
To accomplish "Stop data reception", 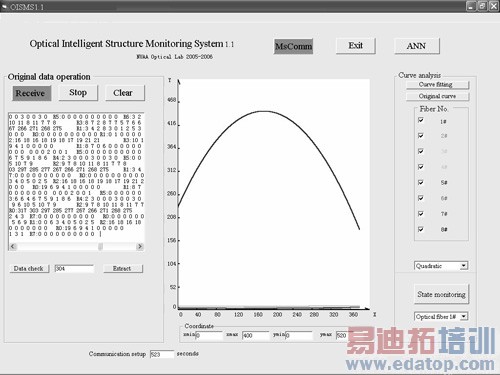I will (x=78, y=93).
